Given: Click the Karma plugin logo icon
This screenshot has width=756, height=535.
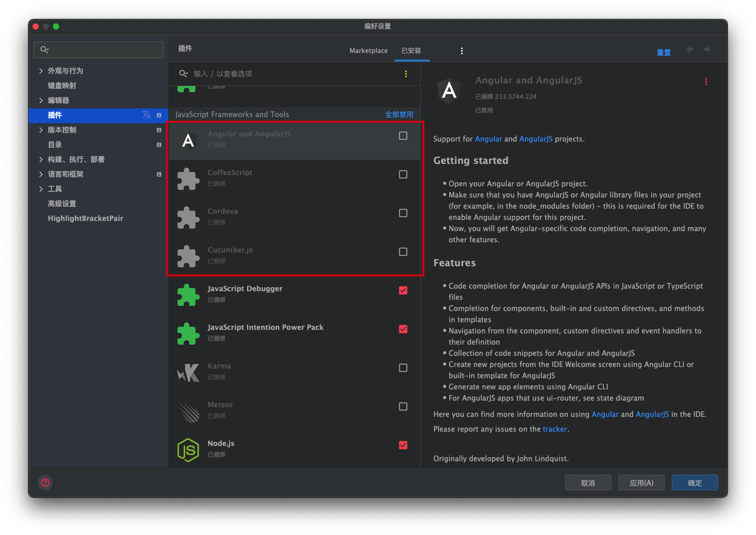Looking at the screenshot, I should pyautogui.click(x=188, y=373).
